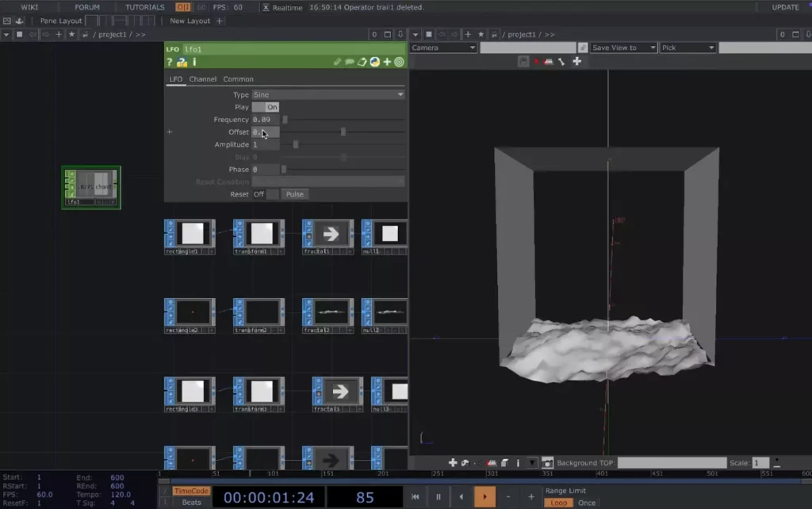Open the Camera selector dropdown in the viewport
The width and height of the screenshot is (812, 509).
point(442,47)
